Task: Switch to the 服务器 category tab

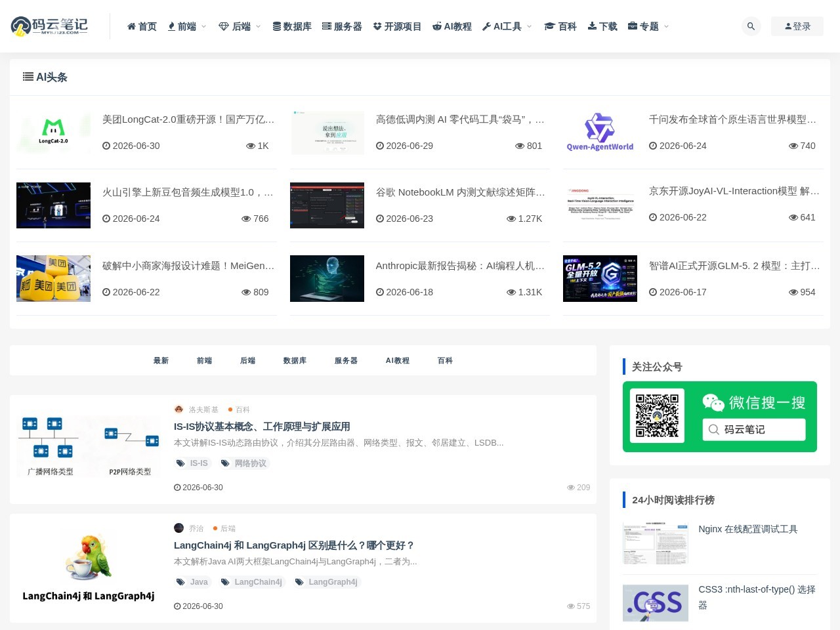Action: pos(346,360)
